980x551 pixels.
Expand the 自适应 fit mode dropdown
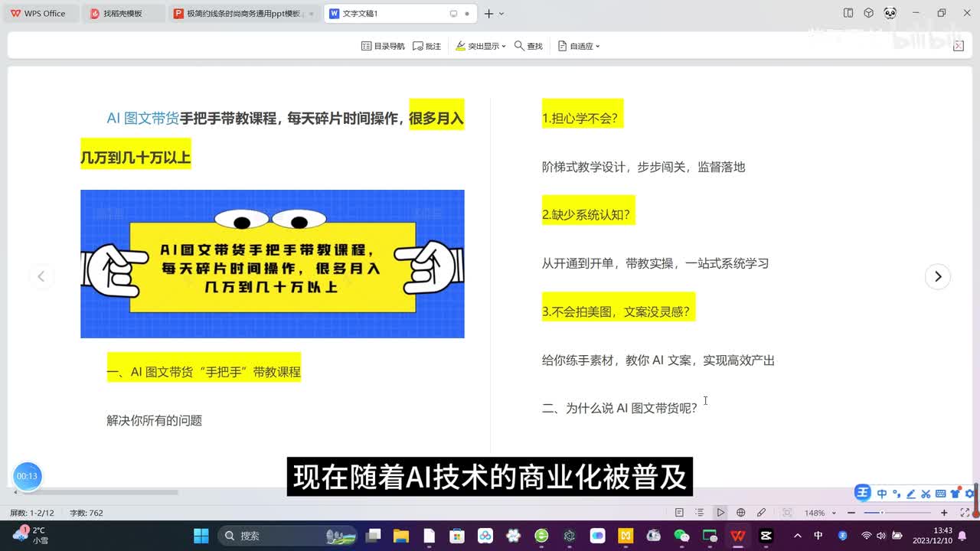click(x=579, y=46)
